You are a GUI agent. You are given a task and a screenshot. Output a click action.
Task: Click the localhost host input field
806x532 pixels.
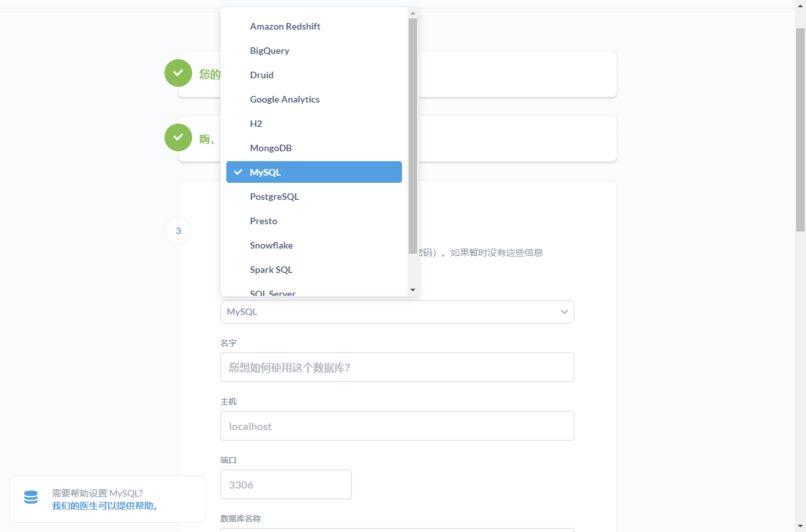pos(397,426)
